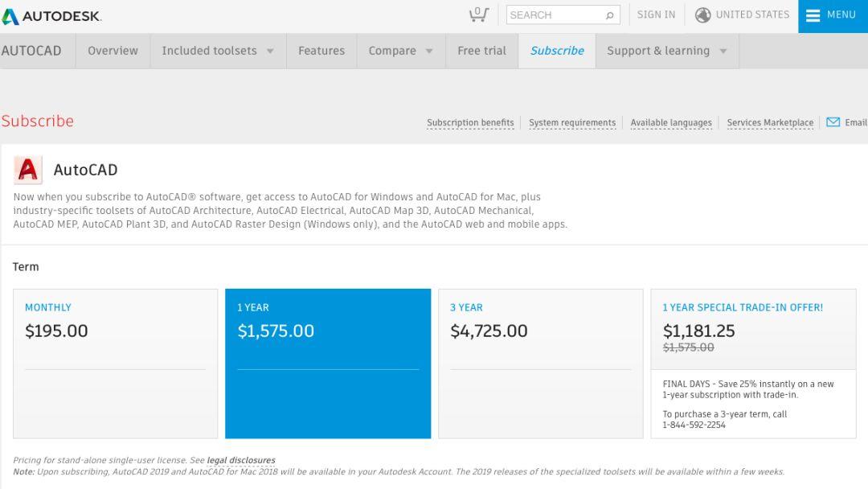Open the System requirements link
Image resolution: width=868 pixels, height=489 pixels.
coord(572,122)
